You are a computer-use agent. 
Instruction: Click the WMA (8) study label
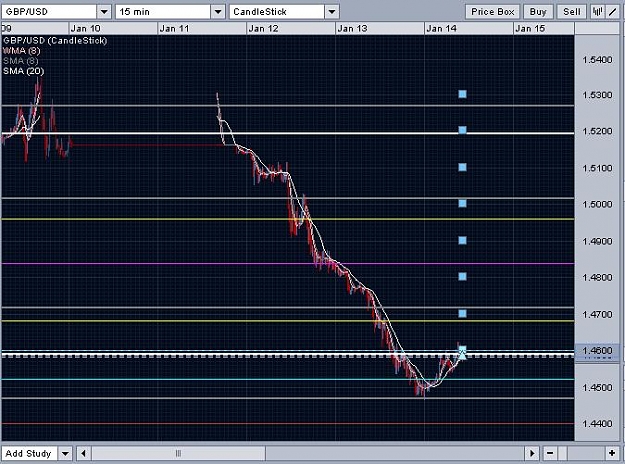(22, 51)
